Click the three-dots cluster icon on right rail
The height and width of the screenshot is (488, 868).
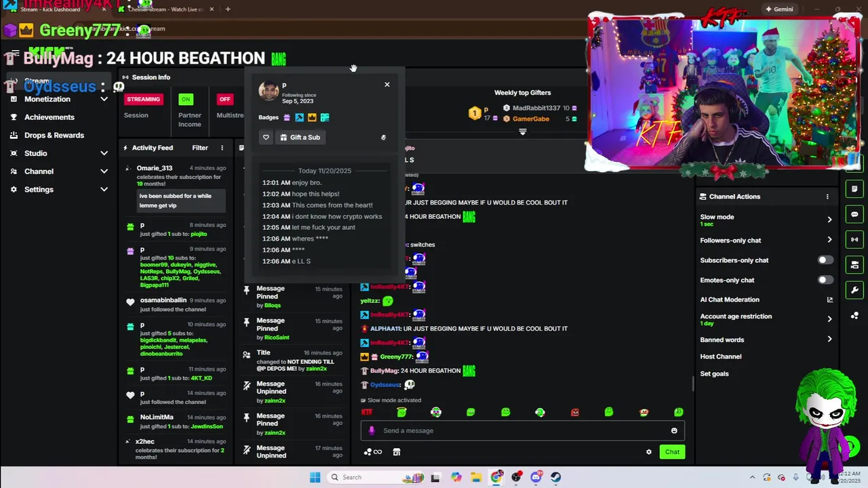[x=854, y=316]
